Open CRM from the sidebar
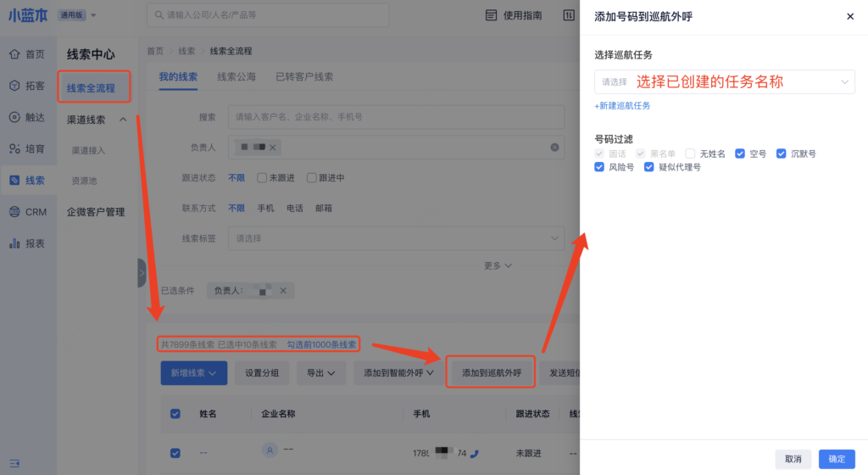This screenshot has width=868, height=475. [x=15, y=212]
